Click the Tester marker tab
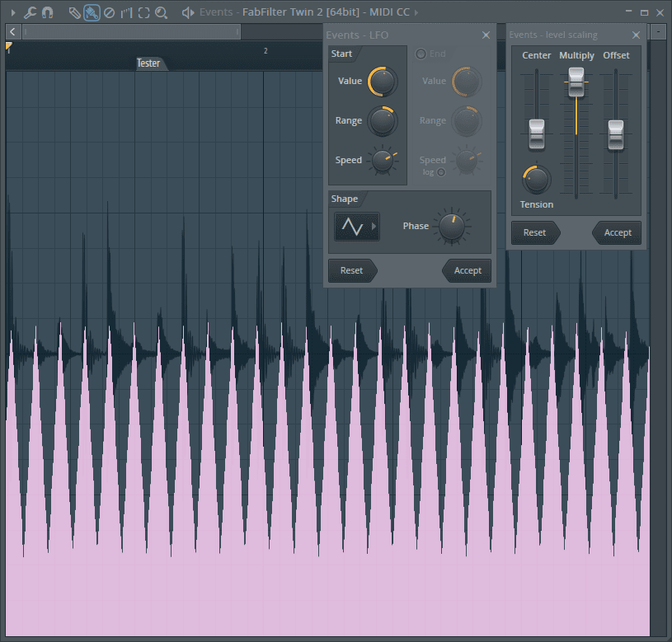The height and width of the screenshot is (642, 672). point(148,63)
